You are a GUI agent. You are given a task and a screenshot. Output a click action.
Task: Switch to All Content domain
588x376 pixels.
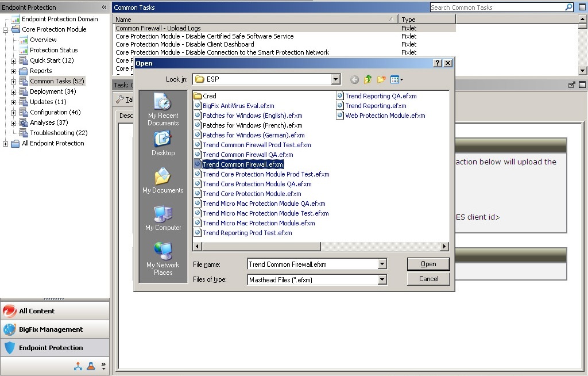[x=55, y=311]
